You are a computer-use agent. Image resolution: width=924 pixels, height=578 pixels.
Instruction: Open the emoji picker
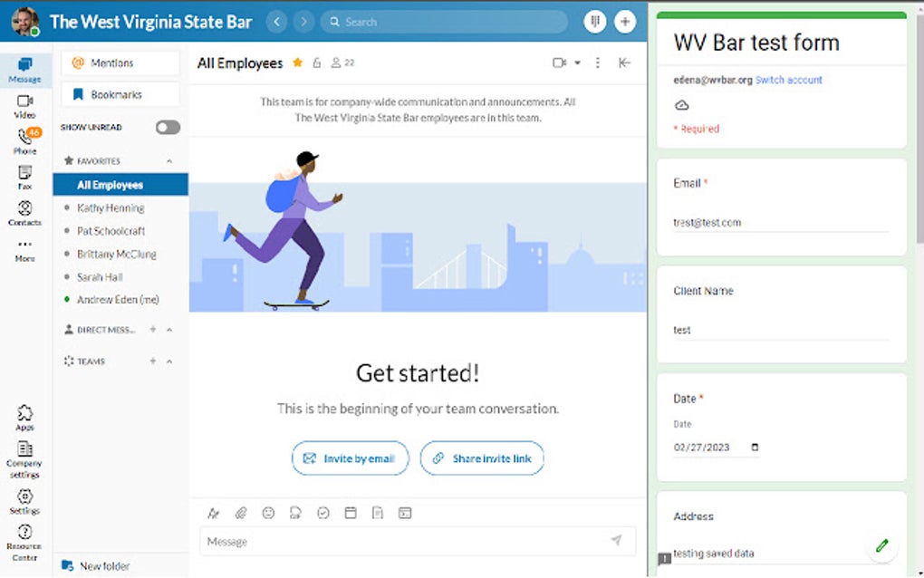pos(268,513)
